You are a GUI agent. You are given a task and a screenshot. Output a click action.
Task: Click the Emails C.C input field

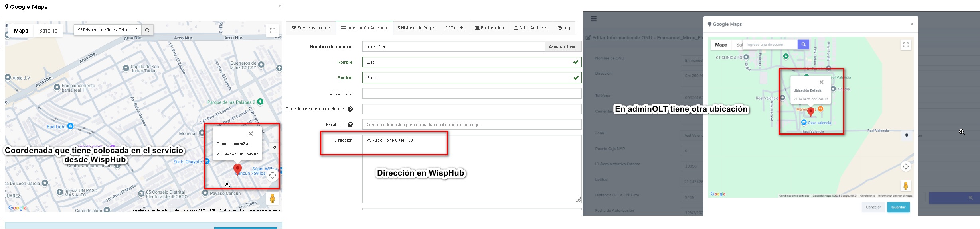click(472, 125)
